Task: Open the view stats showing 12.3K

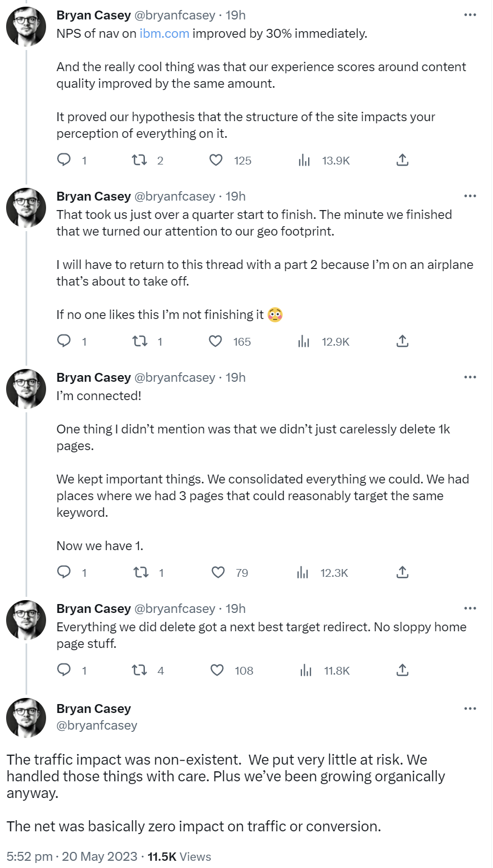Action: coord(303,572)
